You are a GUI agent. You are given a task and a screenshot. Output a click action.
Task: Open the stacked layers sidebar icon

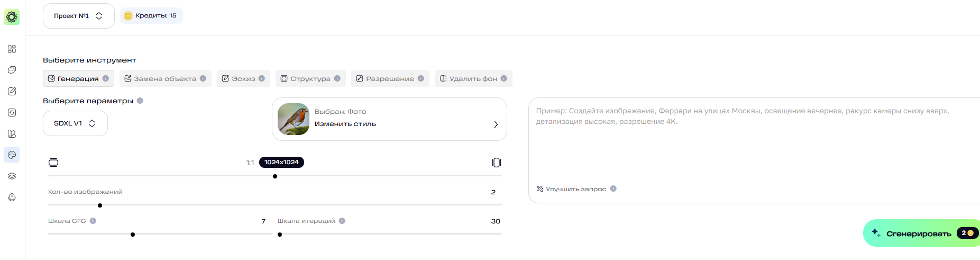[x=12, y=176]
